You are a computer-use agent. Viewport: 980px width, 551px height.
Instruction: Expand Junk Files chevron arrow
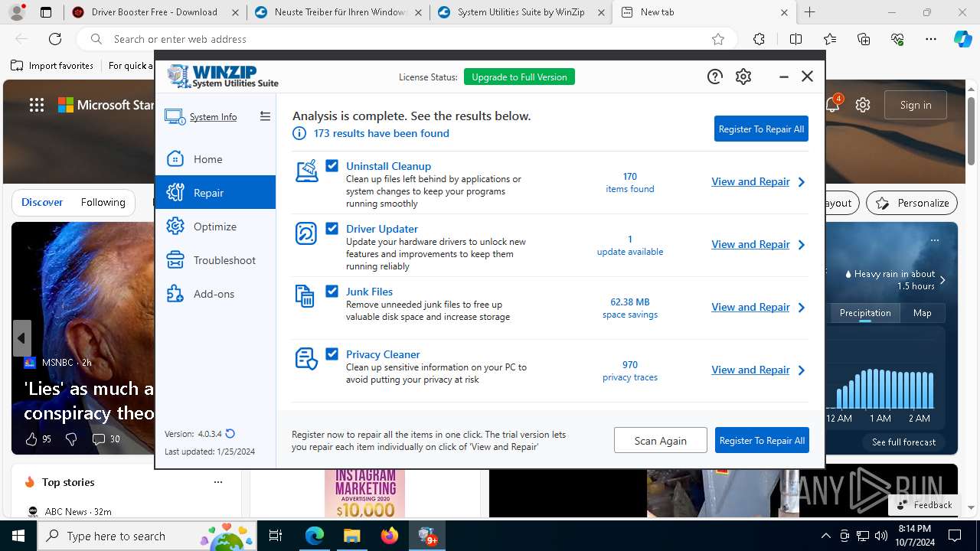pos(802,308)
